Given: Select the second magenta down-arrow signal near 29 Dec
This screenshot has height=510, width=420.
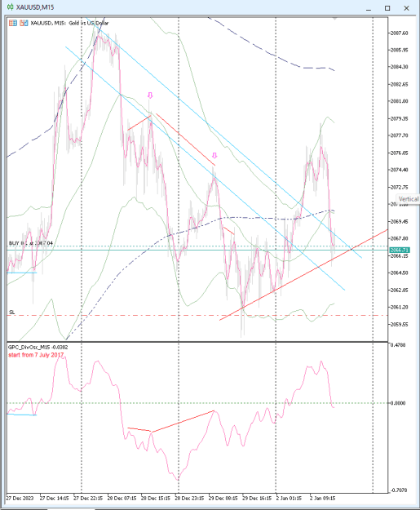Looking at the screenshot, I should tap(214, 155).
